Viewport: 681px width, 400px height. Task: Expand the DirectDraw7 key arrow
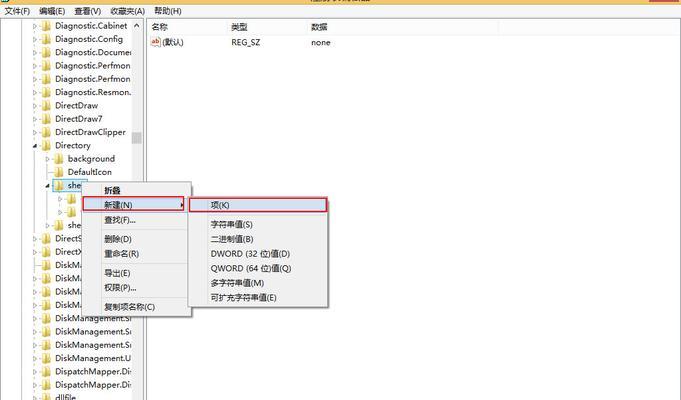35,119
